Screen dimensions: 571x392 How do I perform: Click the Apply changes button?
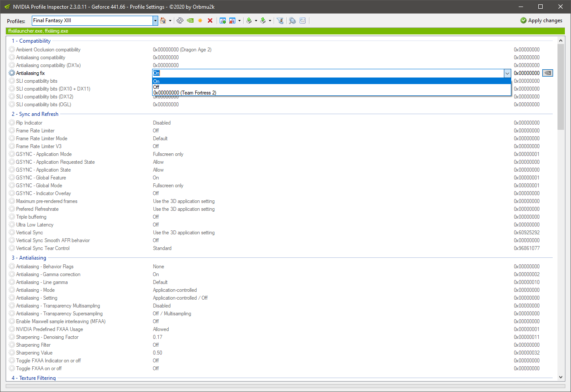click(541, 20)
